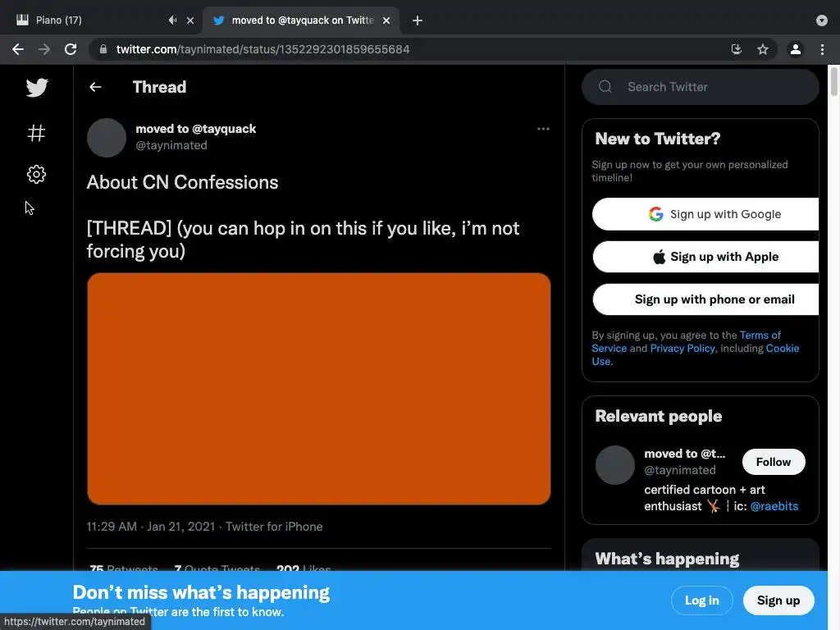Open the Privacy Policy link
The height and width of the screenshot is (630, 840).
pos(682,349)
